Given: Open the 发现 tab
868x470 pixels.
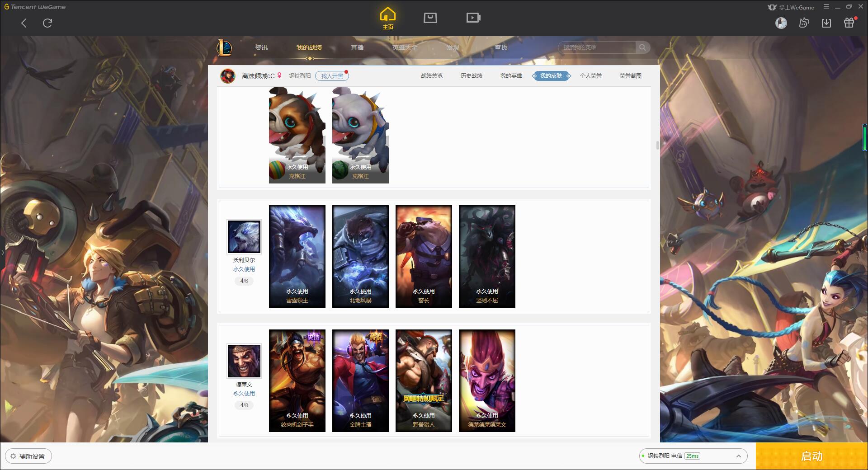Looking at the screenshot, I should coord(453,47).
